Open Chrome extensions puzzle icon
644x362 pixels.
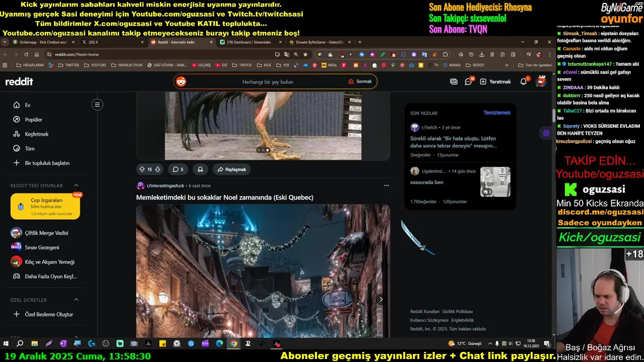(x=445, y=54)
